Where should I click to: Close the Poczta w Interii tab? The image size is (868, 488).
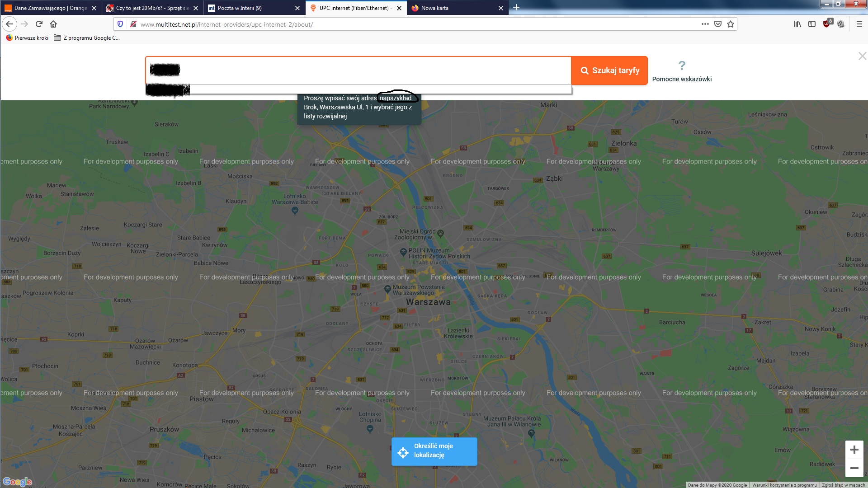point(297,8)
